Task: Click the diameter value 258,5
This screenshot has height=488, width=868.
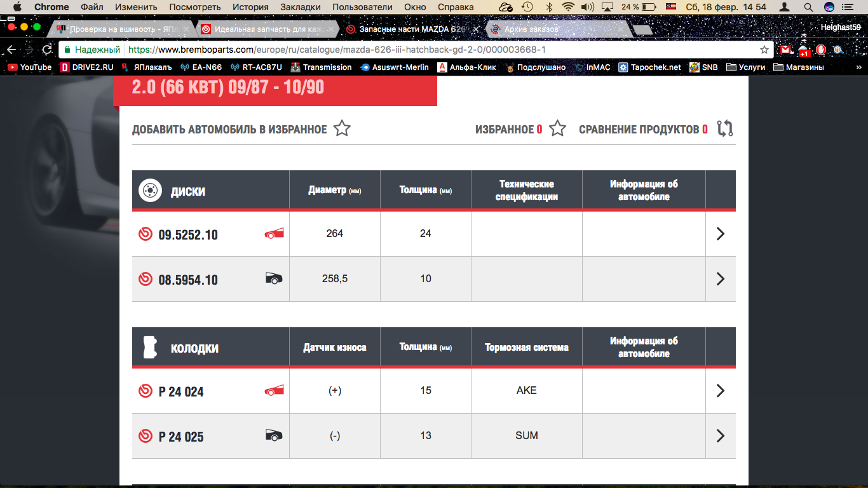Action: tap(335, 278)
